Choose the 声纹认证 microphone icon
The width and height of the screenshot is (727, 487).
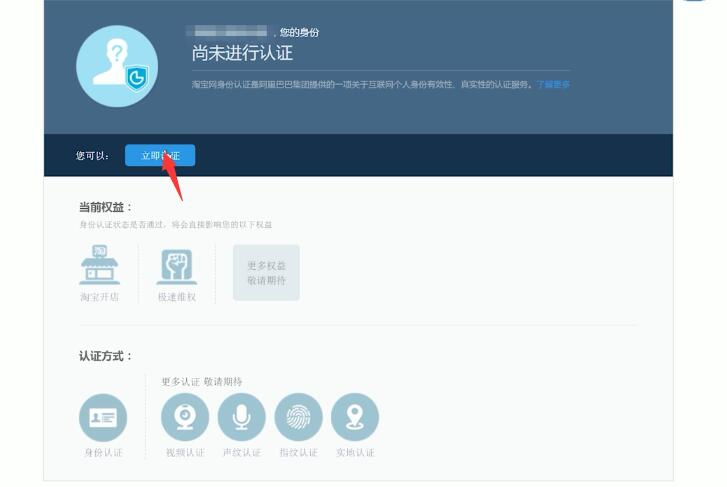click(242, 417)
